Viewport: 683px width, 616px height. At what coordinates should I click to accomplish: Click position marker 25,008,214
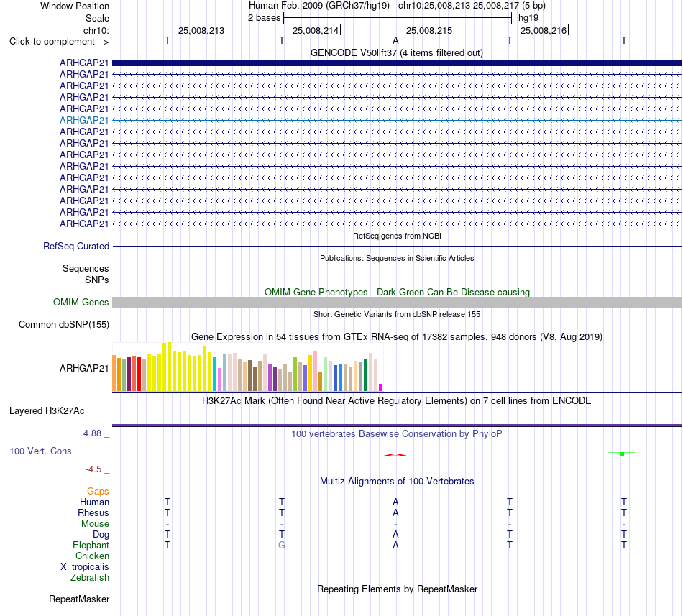tap(316, 30)
